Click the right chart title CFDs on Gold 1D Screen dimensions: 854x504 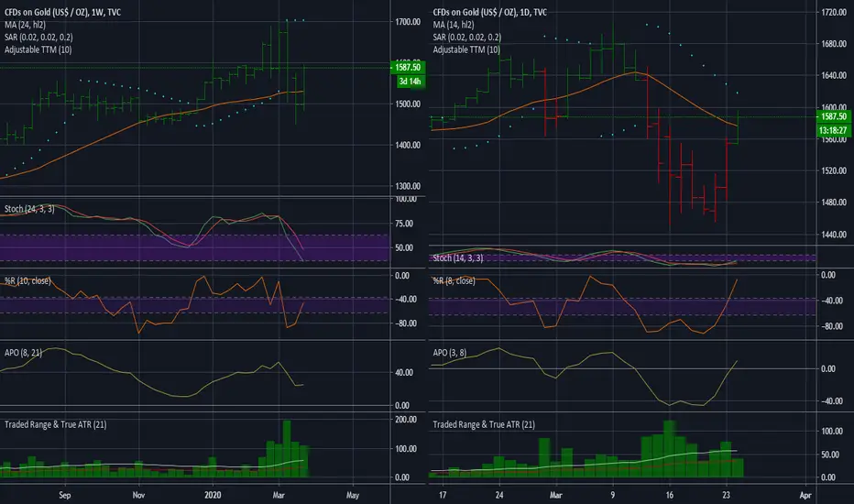coord(489,12)
